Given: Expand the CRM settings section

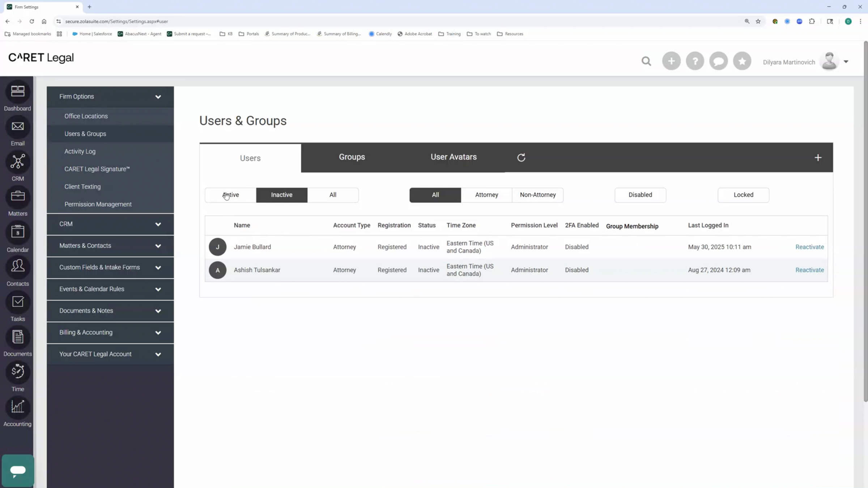Looking at the screenshot, I should [x=110, y=224].
